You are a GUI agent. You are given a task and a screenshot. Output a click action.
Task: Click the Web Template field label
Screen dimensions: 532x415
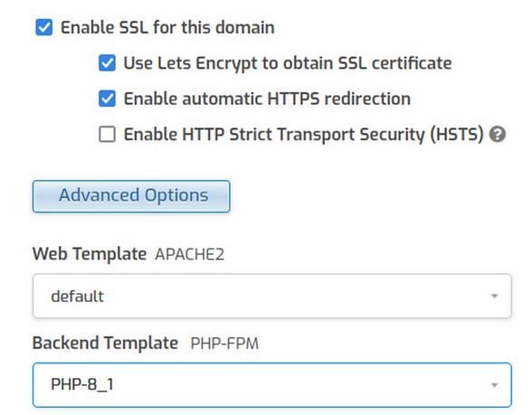coord(90,253)
